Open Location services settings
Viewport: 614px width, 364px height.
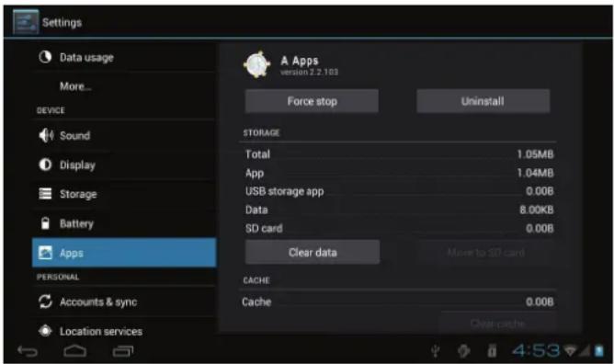[124, 331]
